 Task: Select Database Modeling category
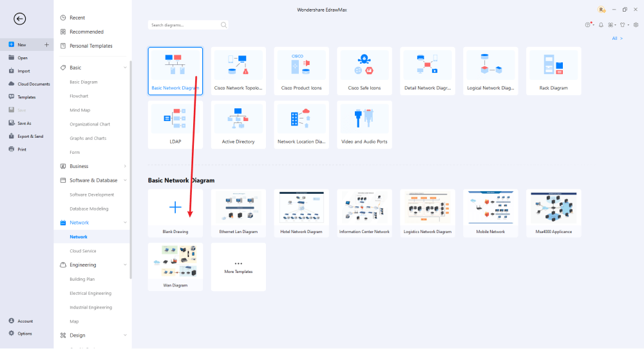[89, 209]
